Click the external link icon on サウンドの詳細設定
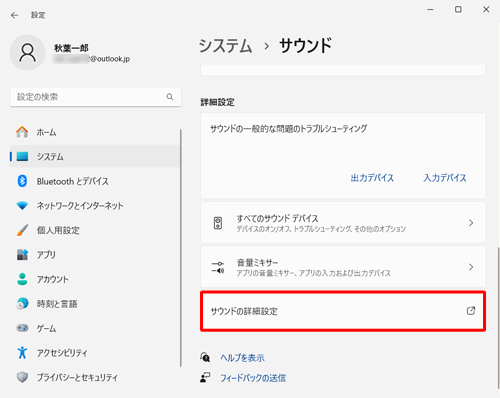The image size is (500, 398). [x=471, y=311]
